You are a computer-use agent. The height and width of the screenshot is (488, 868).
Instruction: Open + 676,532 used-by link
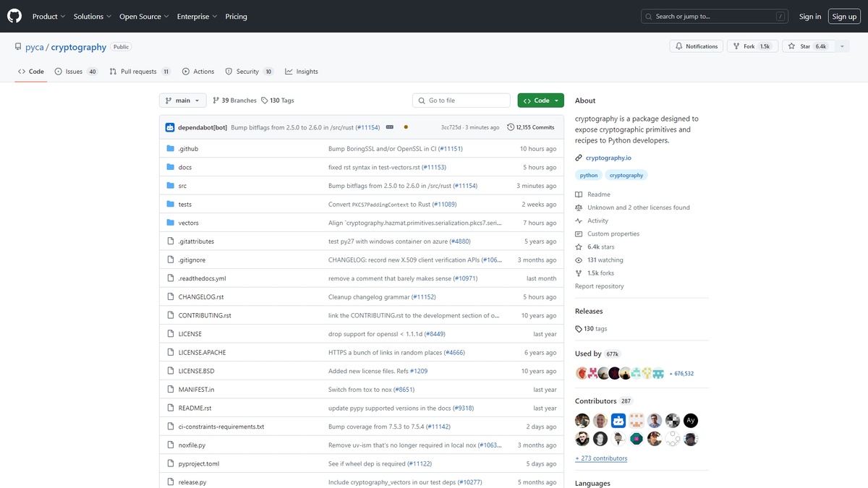pos(681,374)
